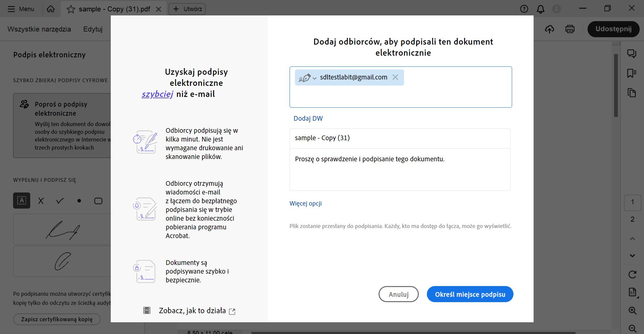The width and height of the screenshot is (644, 334).
Task: Star the sample - Copy (31).pdf tab
Action: pos(71,9)
